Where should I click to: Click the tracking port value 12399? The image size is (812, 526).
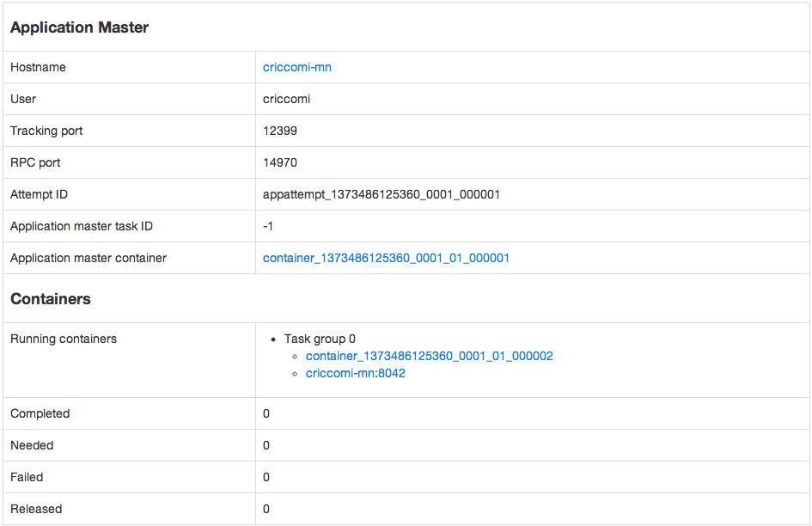point(279,131)
